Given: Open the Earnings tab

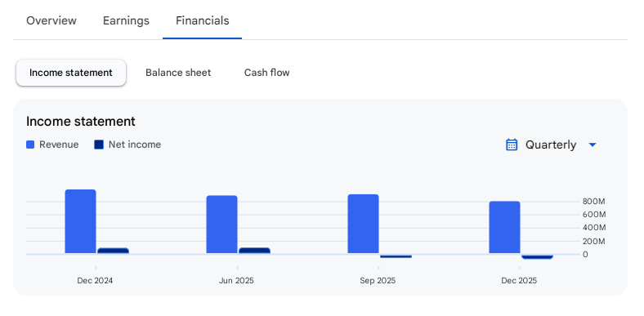Looking at the screenshot, I should (x=126, y=20).
